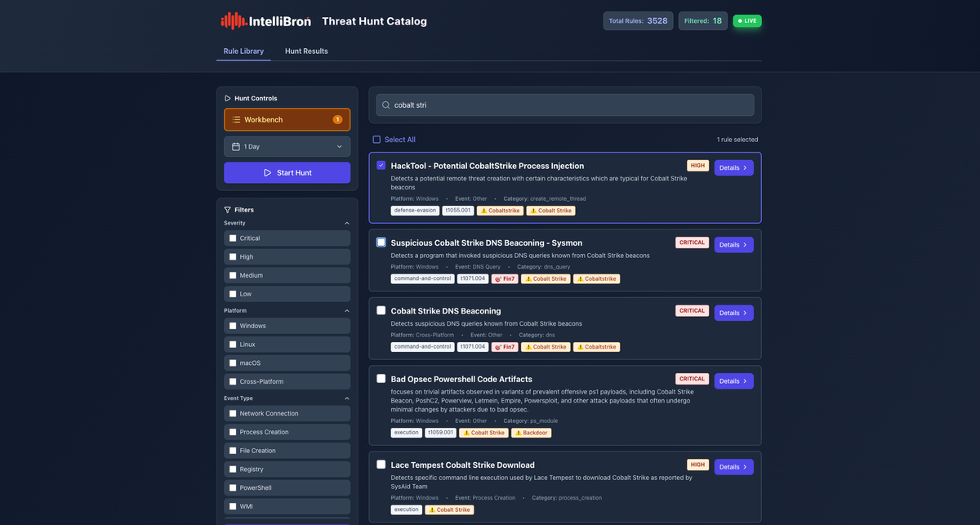Click the defense-evasion tag
The image size is (980, 525).
pos(416,211)
